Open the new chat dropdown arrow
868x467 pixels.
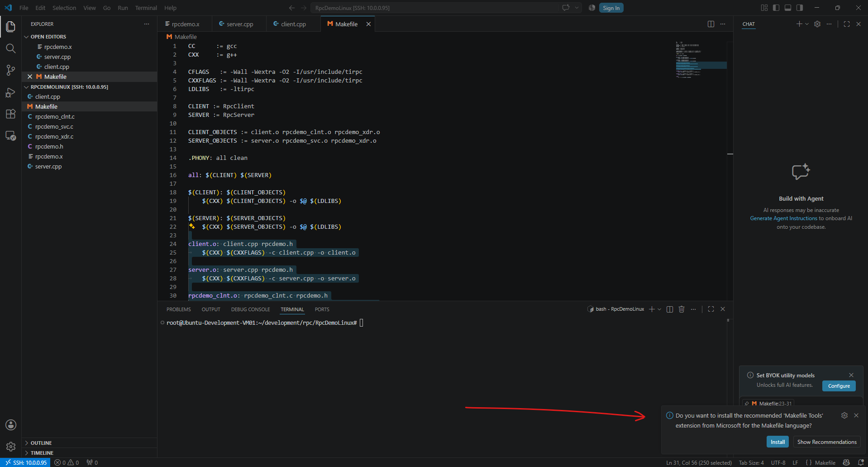coord(807,24)
